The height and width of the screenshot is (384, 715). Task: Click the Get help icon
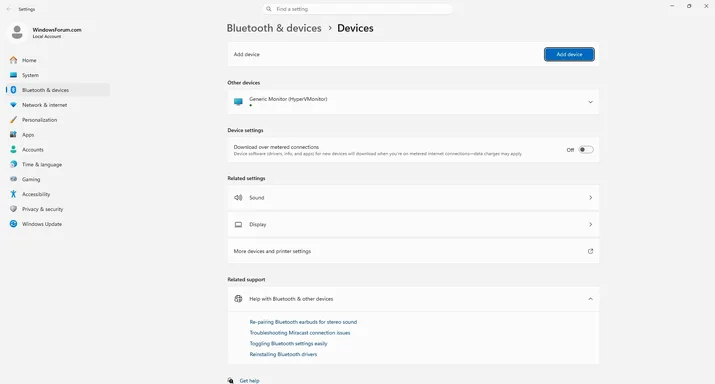231,380
